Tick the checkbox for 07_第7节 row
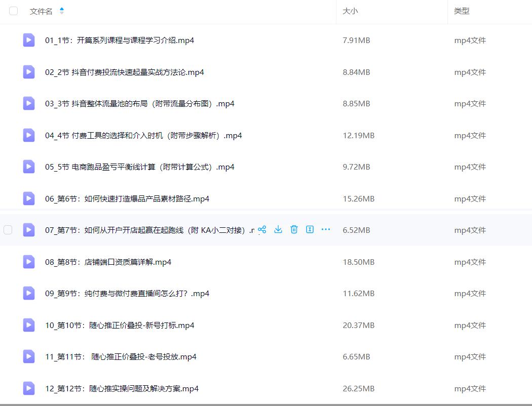 coord(8,230)
